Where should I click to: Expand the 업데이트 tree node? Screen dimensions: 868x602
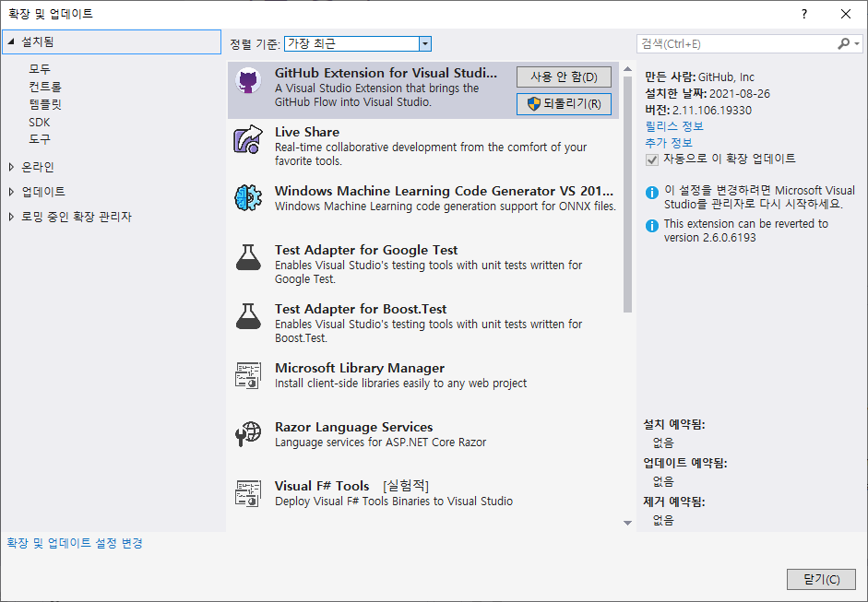click(x=11, y=192)
